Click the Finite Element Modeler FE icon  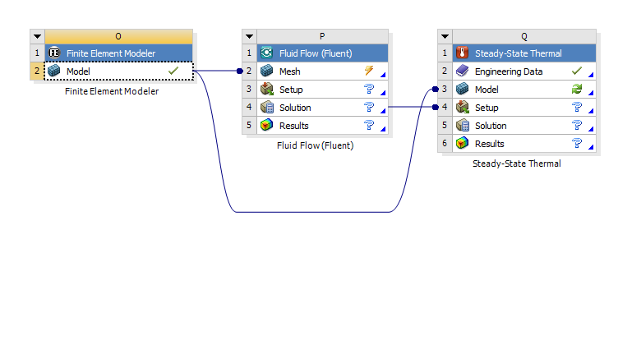[54, 53]
